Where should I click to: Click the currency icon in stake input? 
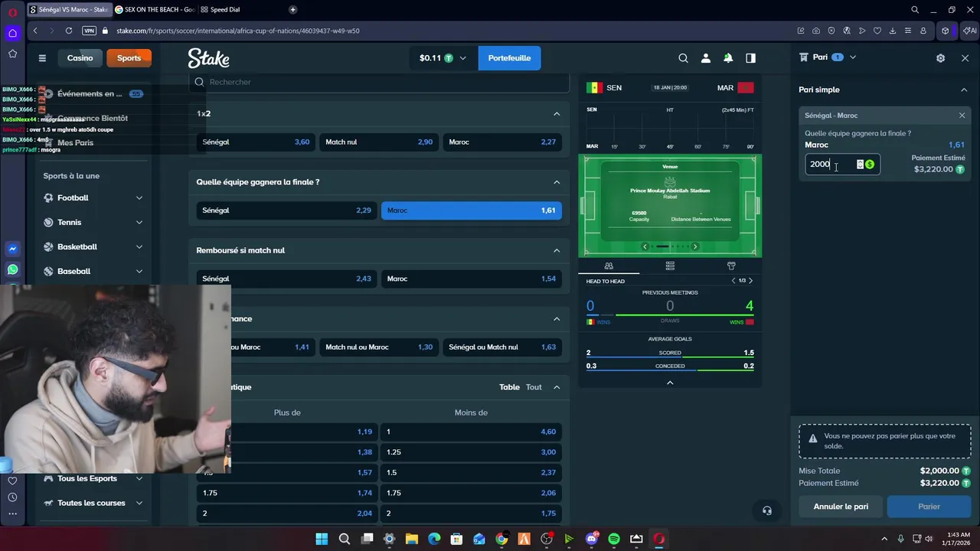[x=870, y=165]
